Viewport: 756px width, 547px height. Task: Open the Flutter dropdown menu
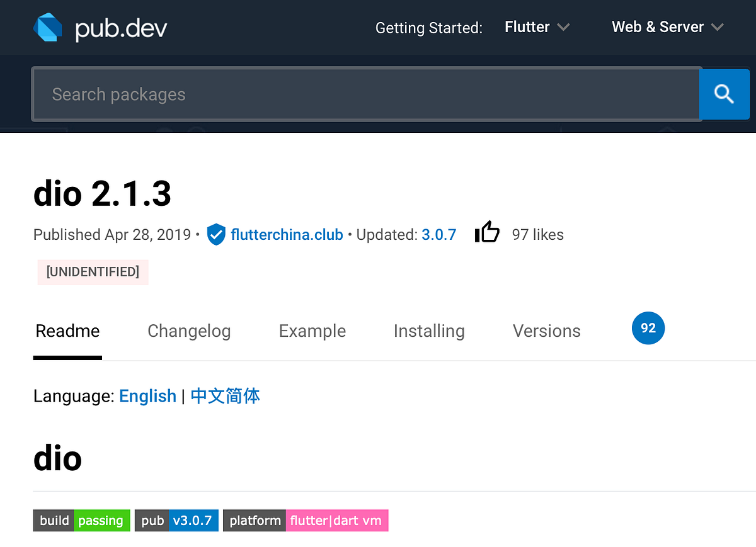coord(537,27)
